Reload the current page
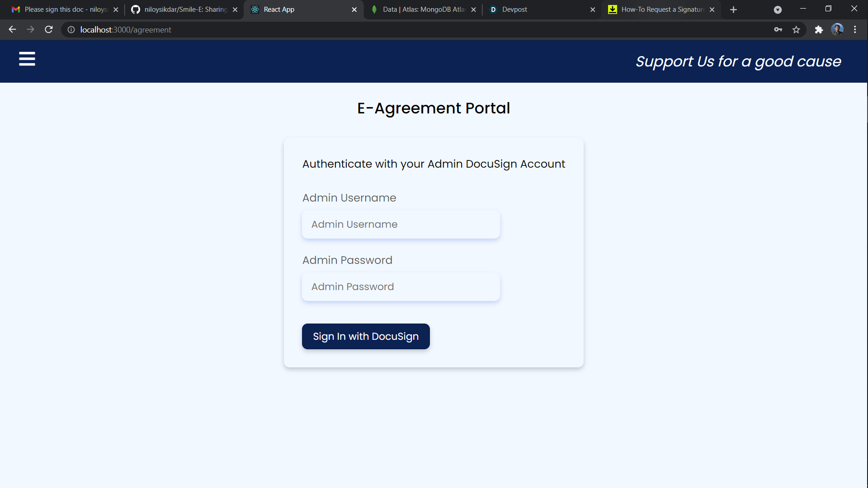Image resolution: width=868 pixels, height=488 pixels. (49, 30)
